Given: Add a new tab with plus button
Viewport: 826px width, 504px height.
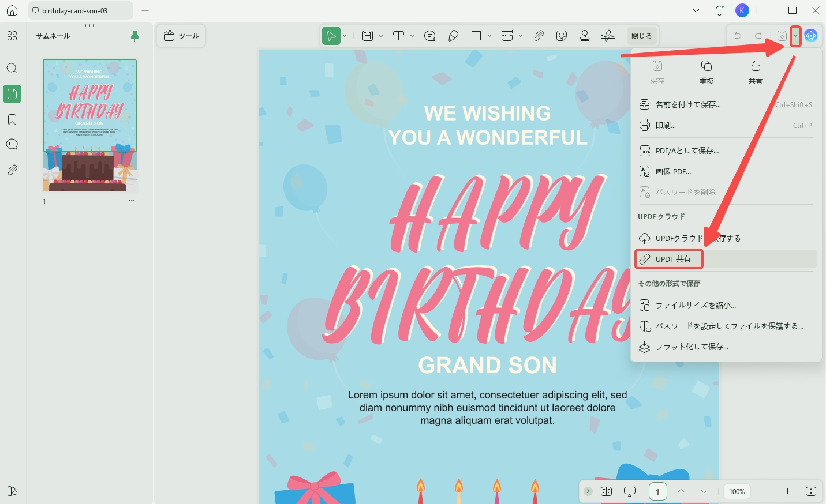Looking at the screenshot, I should pos(145,10).
